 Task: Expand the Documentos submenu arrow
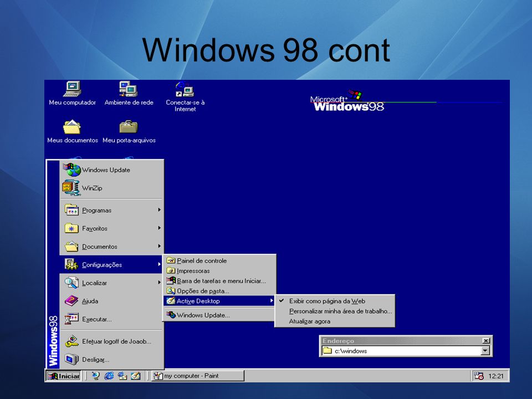pos(159,246)
